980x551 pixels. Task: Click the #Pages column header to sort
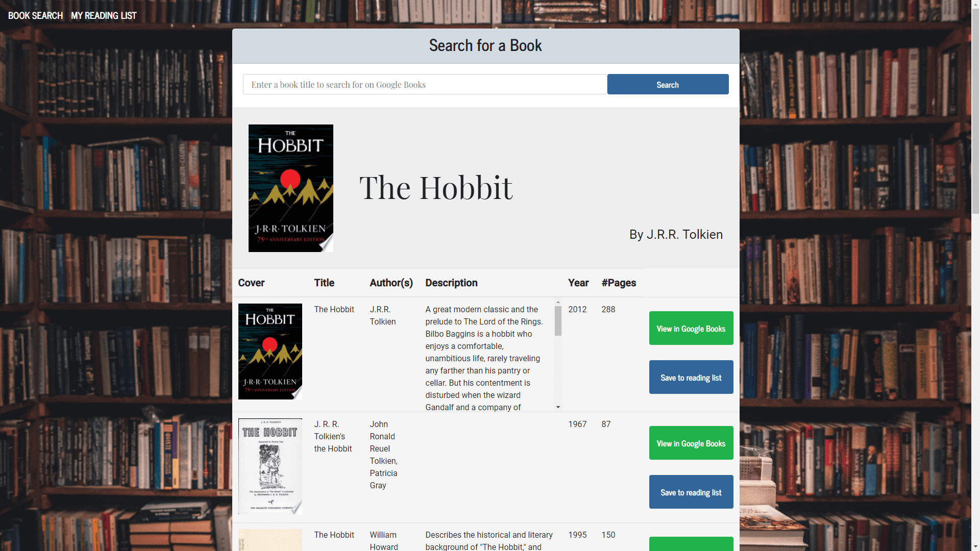[618, 283]
